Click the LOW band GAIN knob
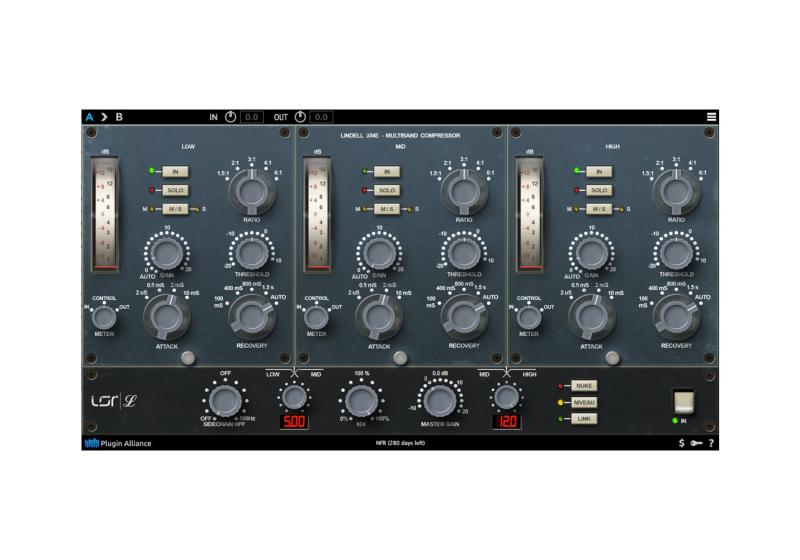The width and height of the screenshot is (800, 560). tap(166, 253)
